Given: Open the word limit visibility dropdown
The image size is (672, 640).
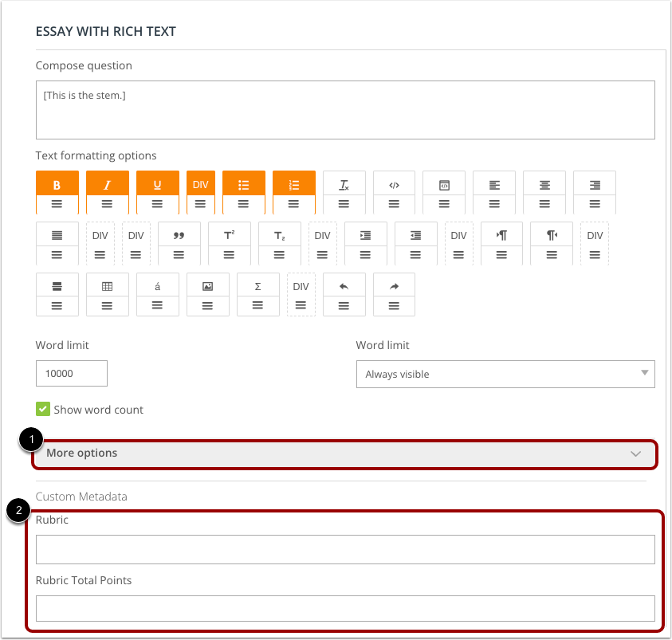Looking at the screenshot, I should [x=505, y=373].
